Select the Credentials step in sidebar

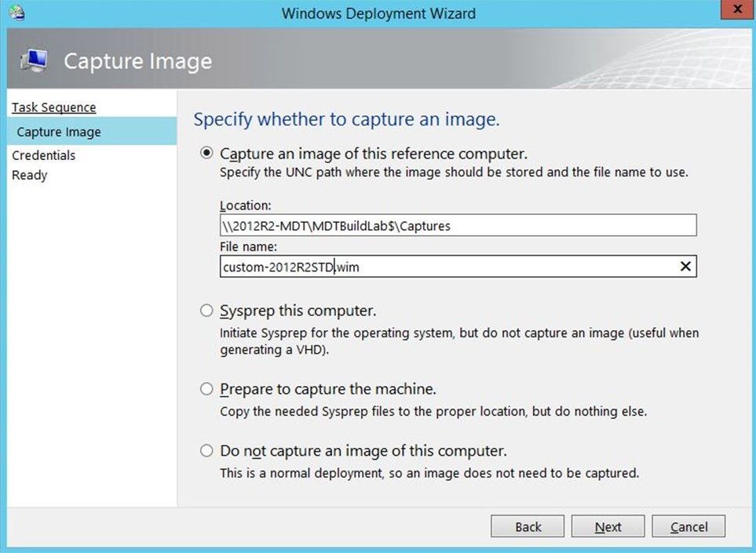tap(44, 155)
